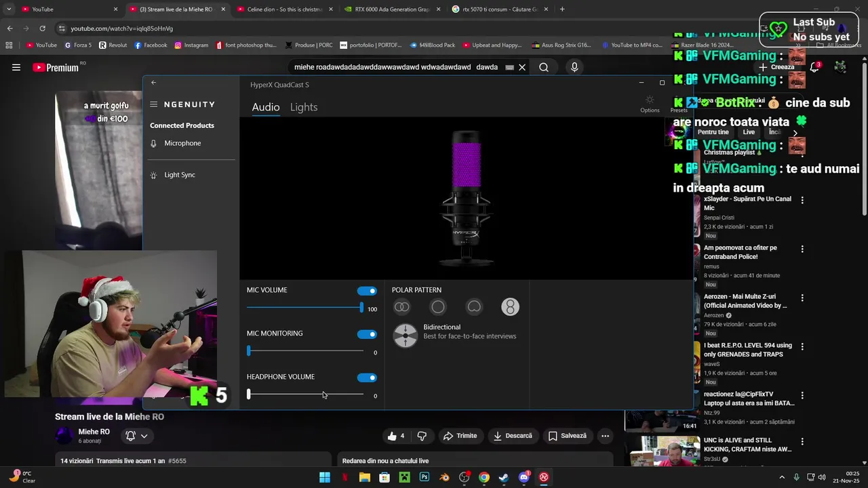The width and height of the screenshot is (868, 488).
Task: Start voice search with microphone icon
Action: pyautogui.click(x=574, y=67)
